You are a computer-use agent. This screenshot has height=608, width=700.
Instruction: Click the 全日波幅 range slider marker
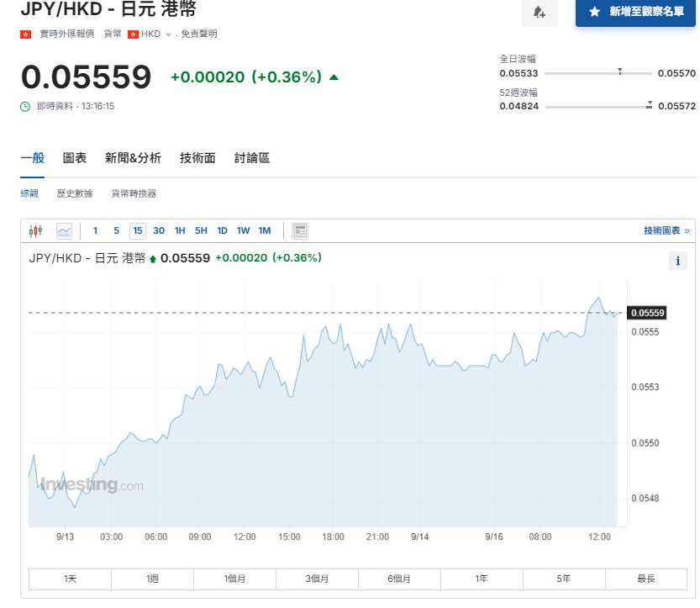tap(620, 71)
